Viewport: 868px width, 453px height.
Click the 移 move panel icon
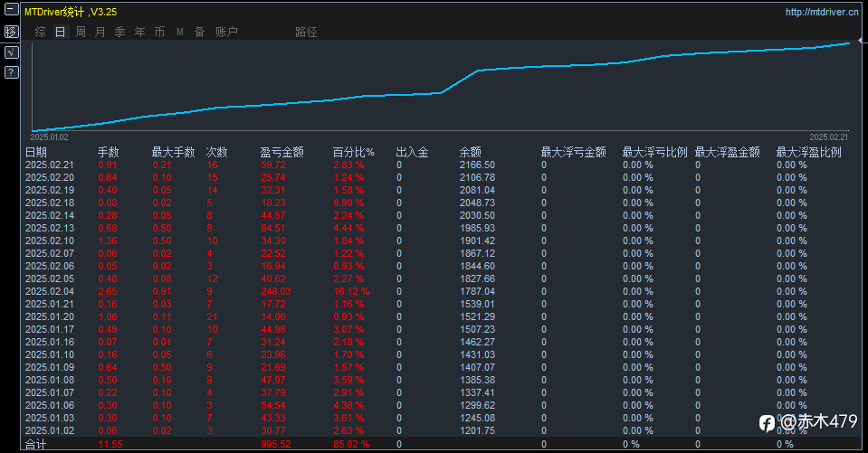click(11, 32)
